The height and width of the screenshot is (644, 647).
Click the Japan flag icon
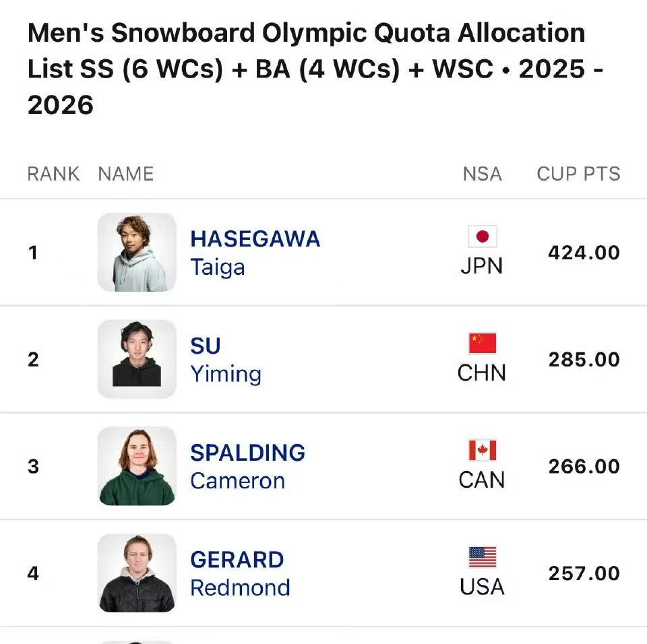click(482, 236)
